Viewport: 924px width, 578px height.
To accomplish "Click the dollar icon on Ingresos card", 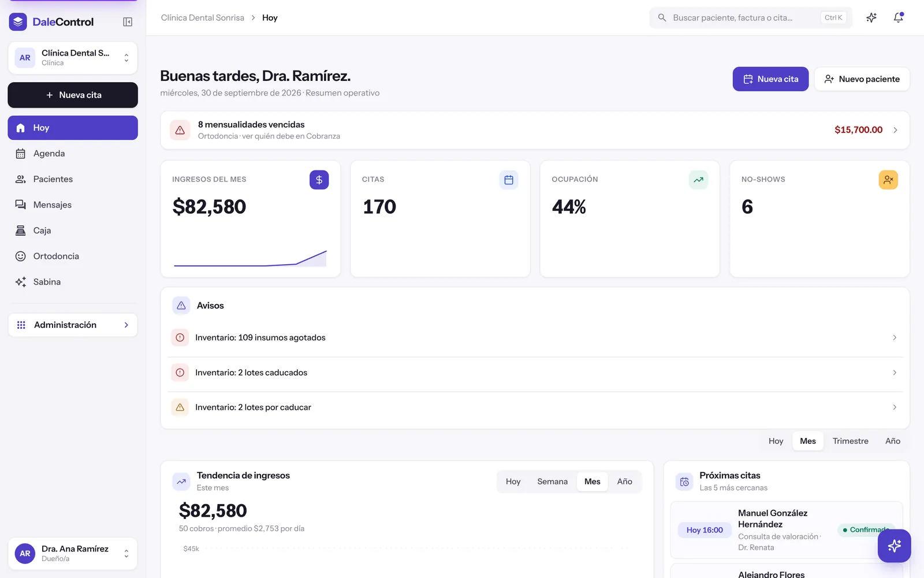I will click(x=319, y=180).
